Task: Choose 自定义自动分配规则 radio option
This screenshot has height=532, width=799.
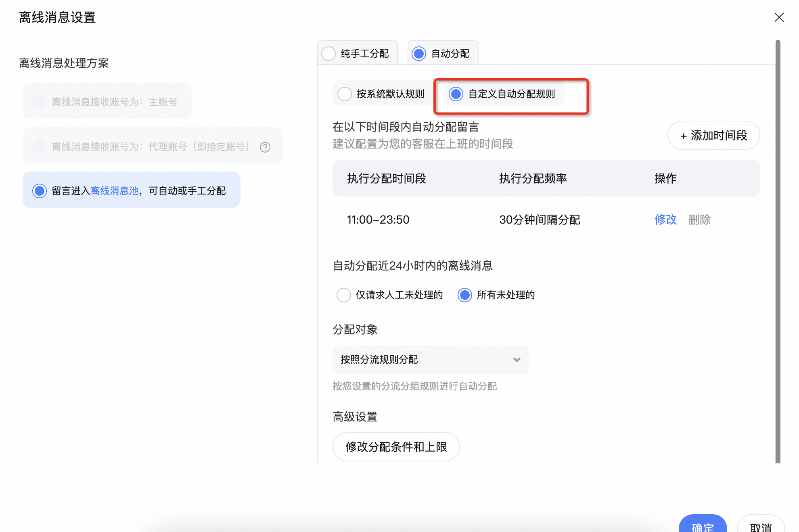Action: (456, 94)
